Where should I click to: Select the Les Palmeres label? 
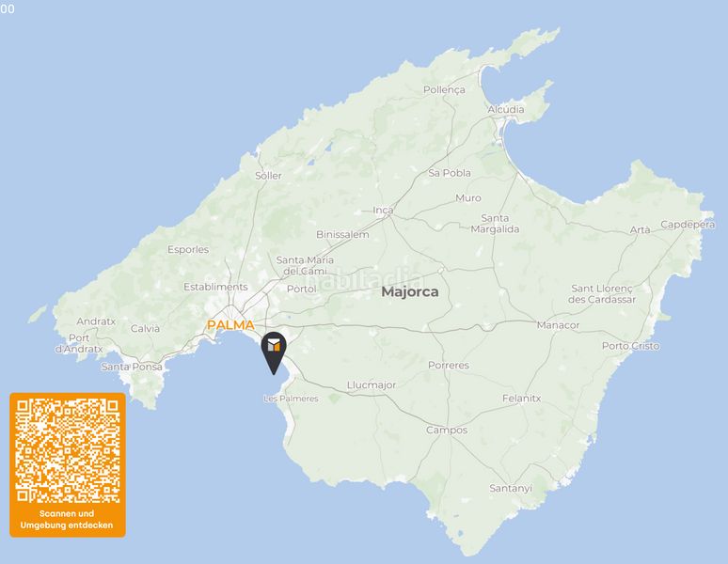click(x=292, y=399)
